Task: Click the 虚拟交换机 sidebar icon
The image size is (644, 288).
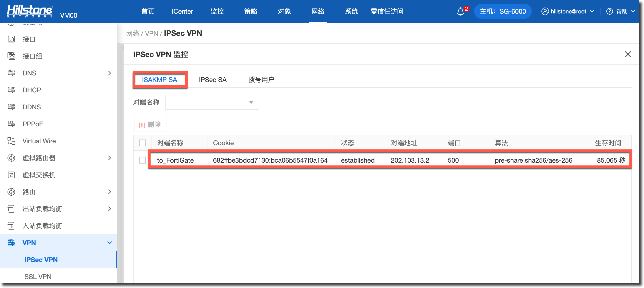Action: [11, 175]
